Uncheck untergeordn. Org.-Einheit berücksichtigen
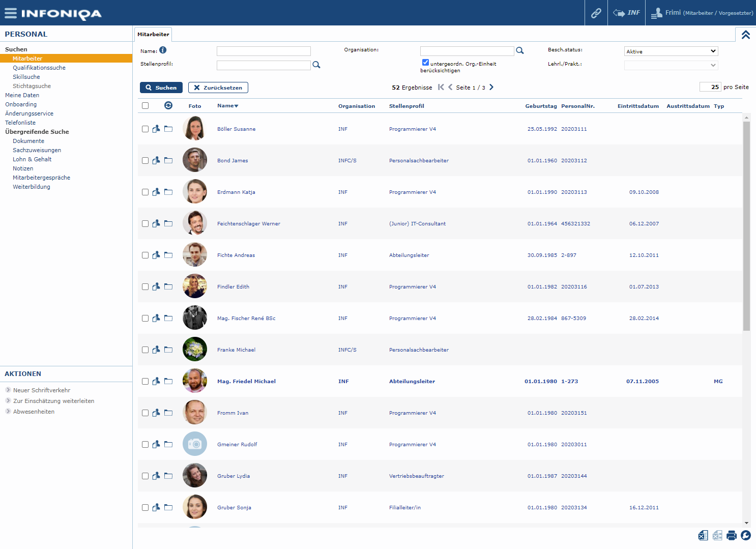The height and width of the screenshot is (549, 756). [x=425, y=63]
